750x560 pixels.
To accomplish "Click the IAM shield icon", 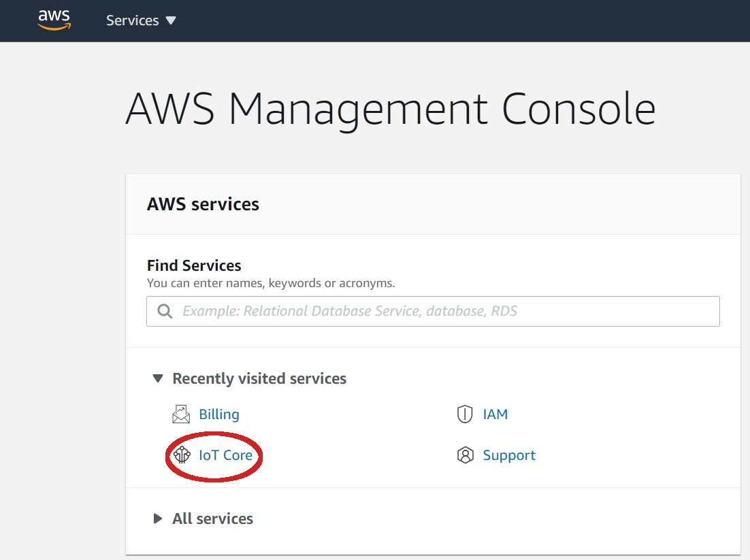I will point(465,414).
